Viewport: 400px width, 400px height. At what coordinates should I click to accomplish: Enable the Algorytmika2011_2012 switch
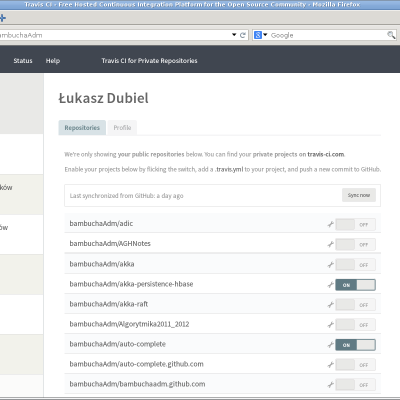point(355,325)
